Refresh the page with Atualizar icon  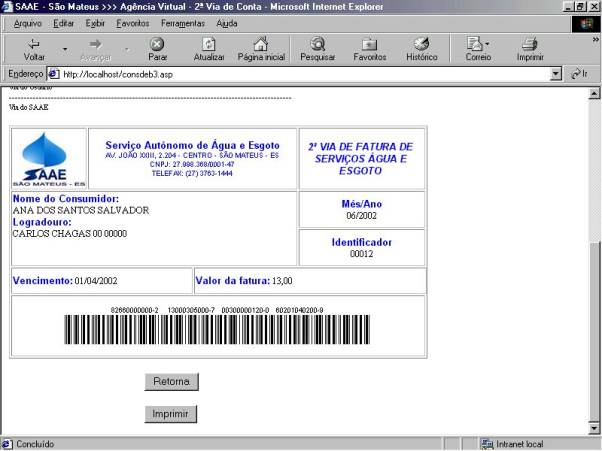point(208,44)
